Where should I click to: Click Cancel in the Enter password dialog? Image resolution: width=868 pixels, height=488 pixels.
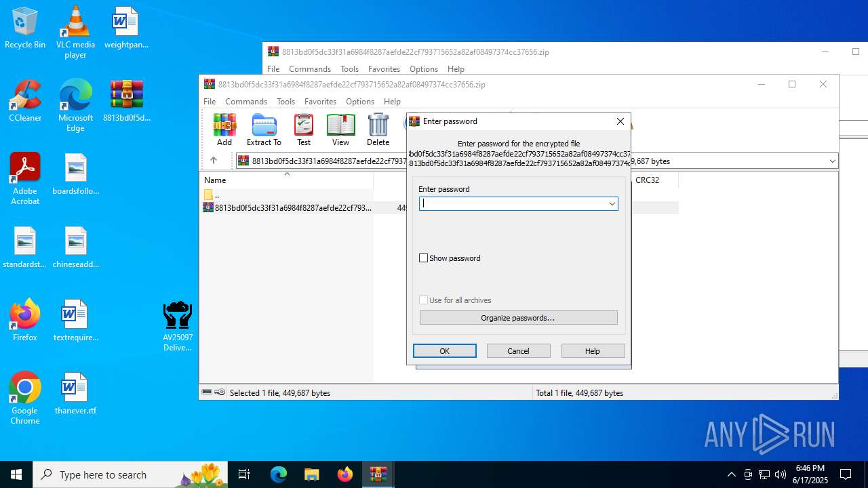coord(519,351)
